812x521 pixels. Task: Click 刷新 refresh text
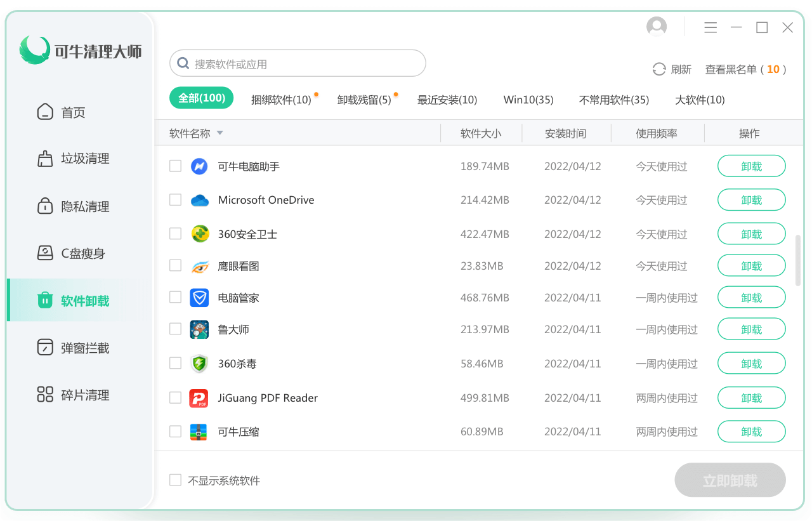point(681,69)
